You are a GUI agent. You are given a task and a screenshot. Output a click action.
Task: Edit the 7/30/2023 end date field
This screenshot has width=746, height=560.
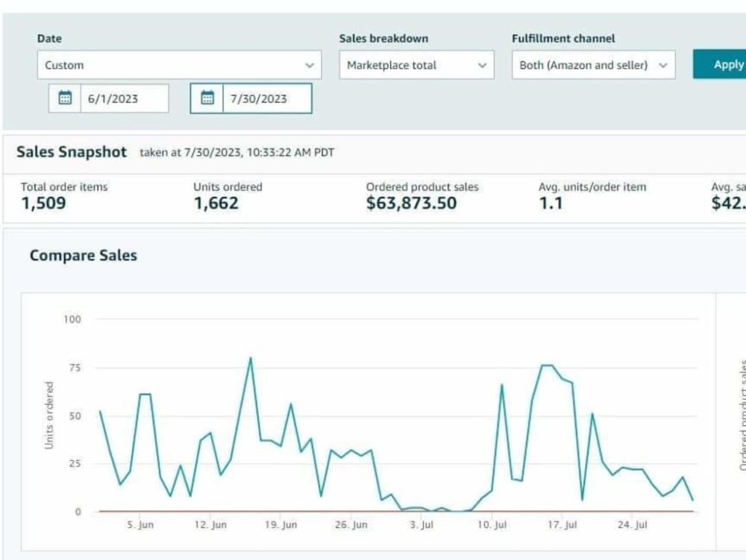point(267,98)
